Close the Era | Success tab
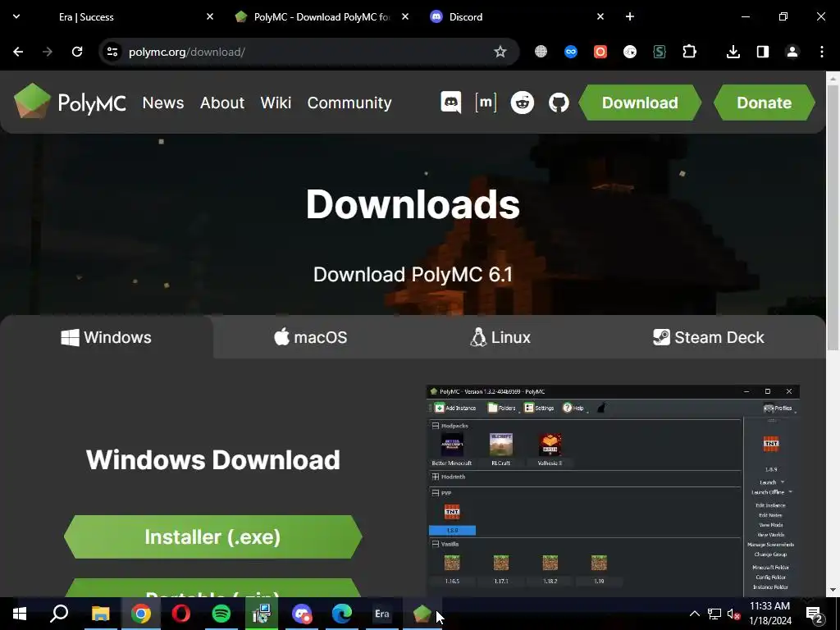The height and width of the screenshot is (630, 840). (210, 16)
